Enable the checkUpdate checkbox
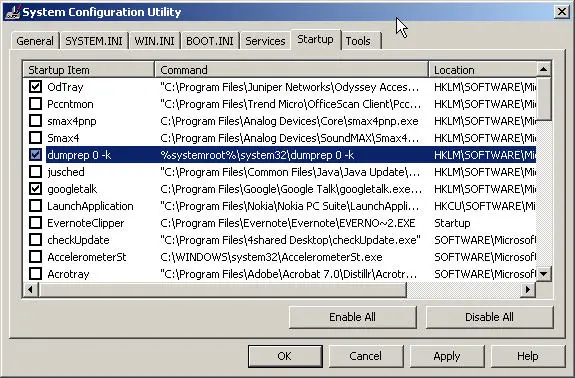Image resolution: width=575 pixels, height=378 pixels. pos(35,240)
